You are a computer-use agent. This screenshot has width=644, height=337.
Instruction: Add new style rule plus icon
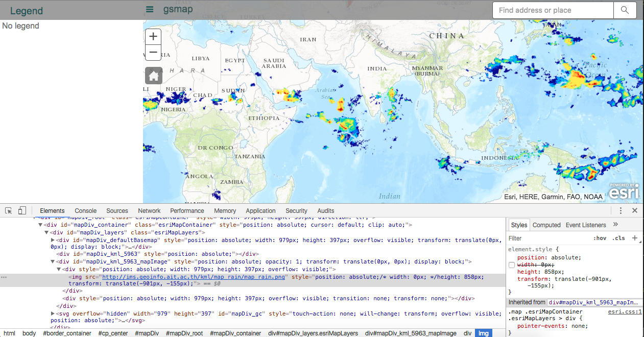click(635, 238)
